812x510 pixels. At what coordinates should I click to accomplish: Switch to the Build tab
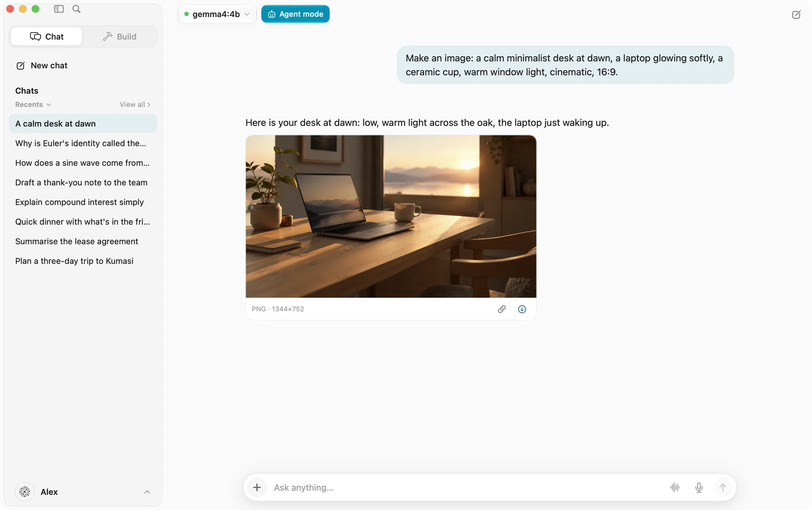(119, 37)
